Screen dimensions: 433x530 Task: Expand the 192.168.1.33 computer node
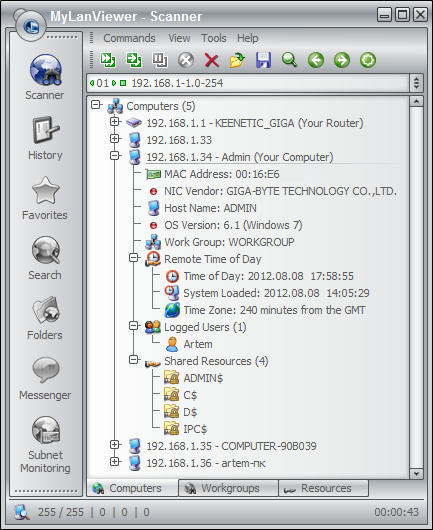click(x=115, y=139)
